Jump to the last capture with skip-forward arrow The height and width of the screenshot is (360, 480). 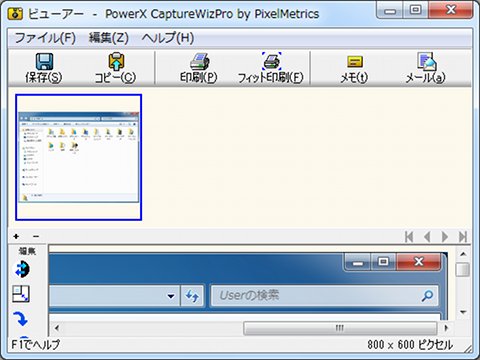point(463,237)
